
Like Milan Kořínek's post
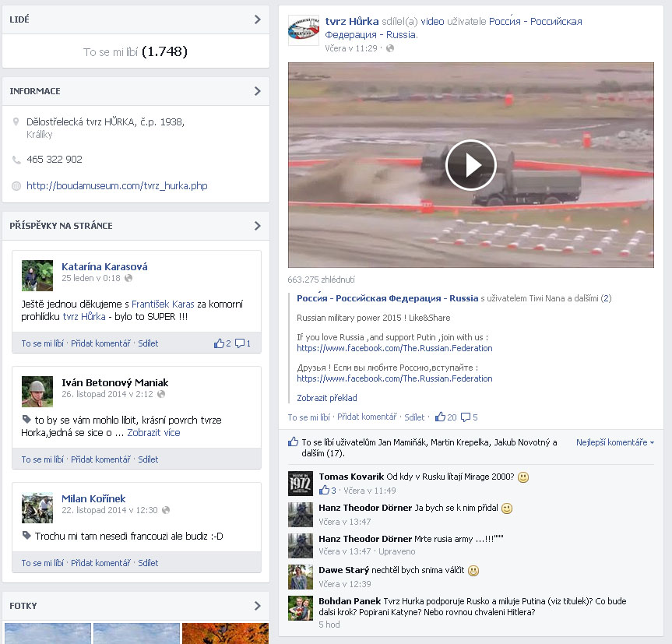(x=42, y=563)
